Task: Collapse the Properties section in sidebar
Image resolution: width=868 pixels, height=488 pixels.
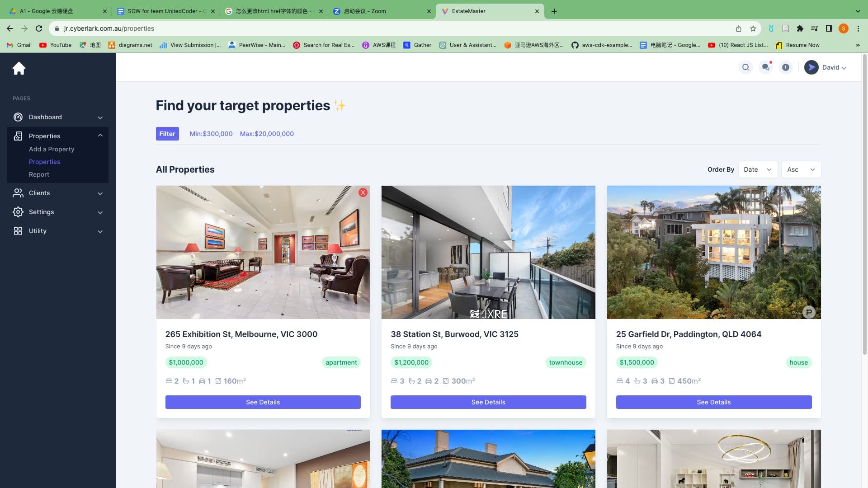Action: pyautogui.click(x=100, y=135)
